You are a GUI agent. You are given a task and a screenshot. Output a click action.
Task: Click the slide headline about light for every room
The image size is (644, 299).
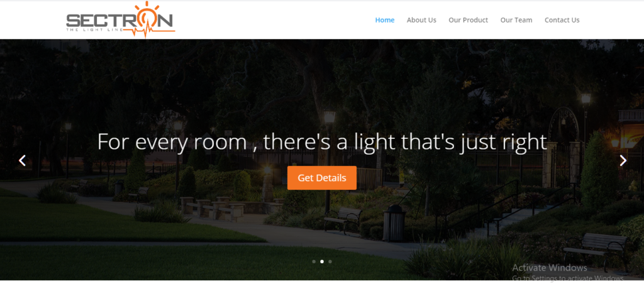coord(323,143)
